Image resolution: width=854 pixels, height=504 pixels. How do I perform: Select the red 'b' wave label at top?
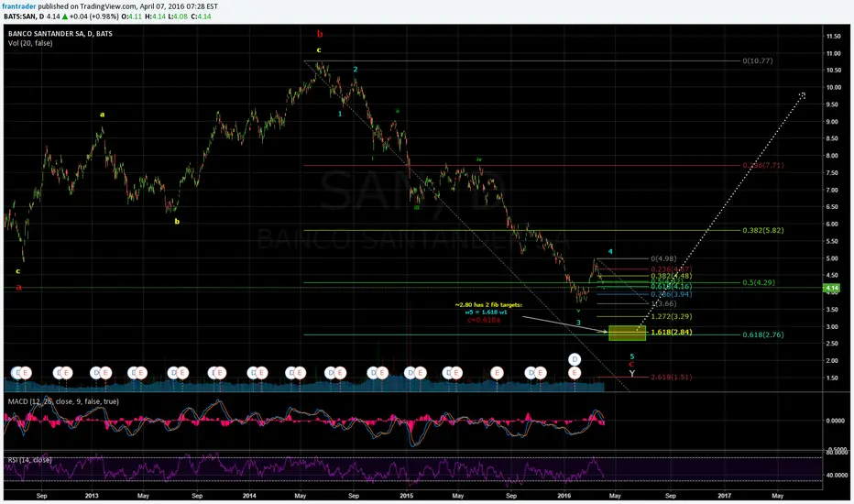tap(320, 34)
